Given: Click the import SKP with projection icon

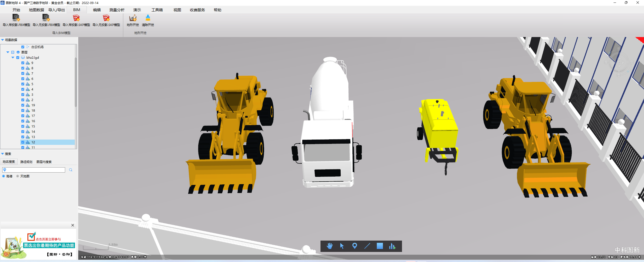Looking at the screenshot, I should [x=76, y=18].
